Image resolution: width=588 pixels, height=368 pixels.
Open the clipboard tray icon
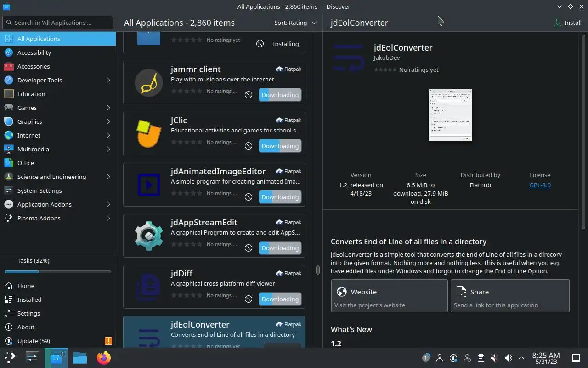pyautogui.click(x=481, y=358)
